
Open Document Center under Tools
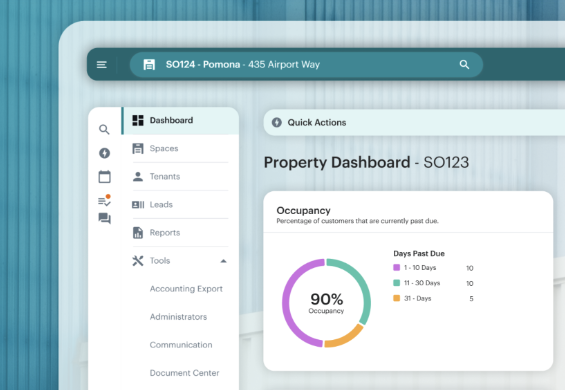tap(184, 373)
